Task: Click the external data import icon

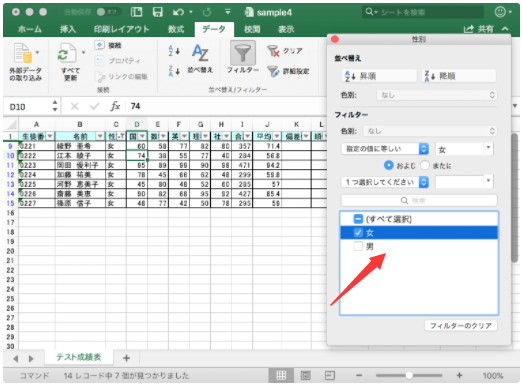Action: point(23,53)
